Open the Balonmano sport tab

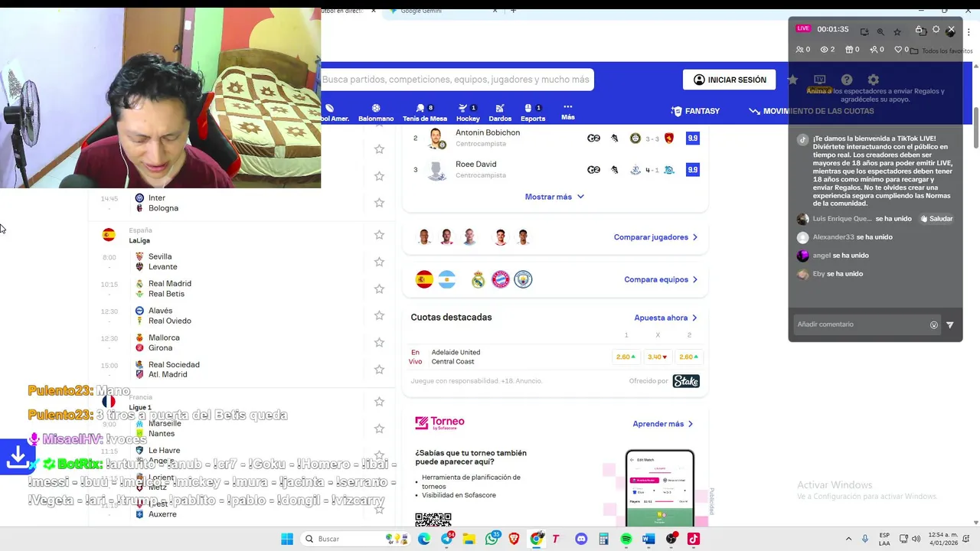tap(376, 112)
